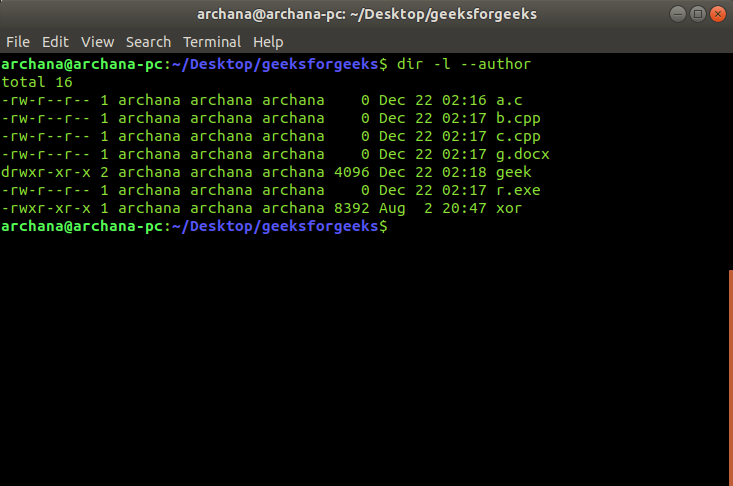The width and height of the screenshot is (733, 486).
Task: Open the Edit menu
Action: 55,42
